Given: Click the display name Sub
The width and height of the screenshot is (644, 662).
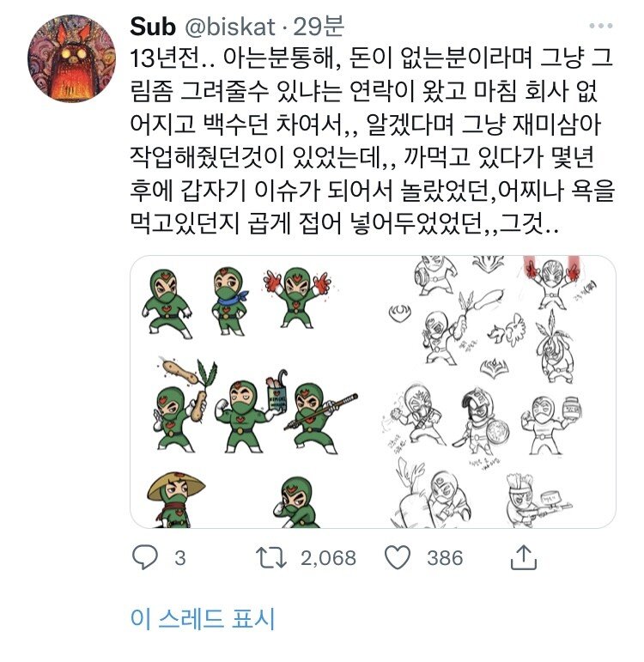Looking at the screenshot, I should (153, 27).
